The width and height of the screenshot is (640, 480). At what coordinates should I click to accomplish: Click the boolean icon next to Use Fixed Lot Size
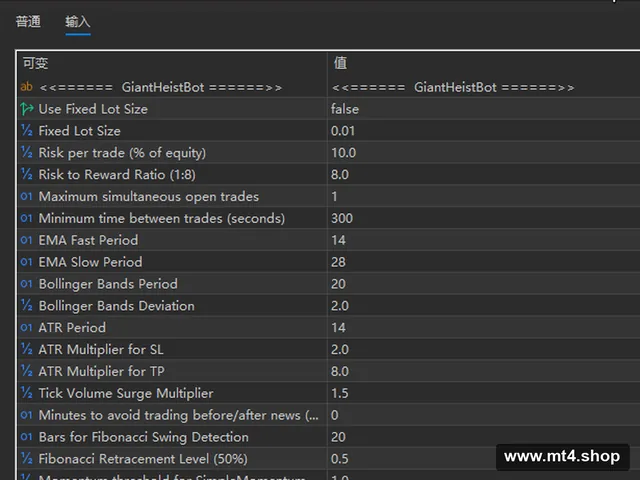(x=27, y=109)
